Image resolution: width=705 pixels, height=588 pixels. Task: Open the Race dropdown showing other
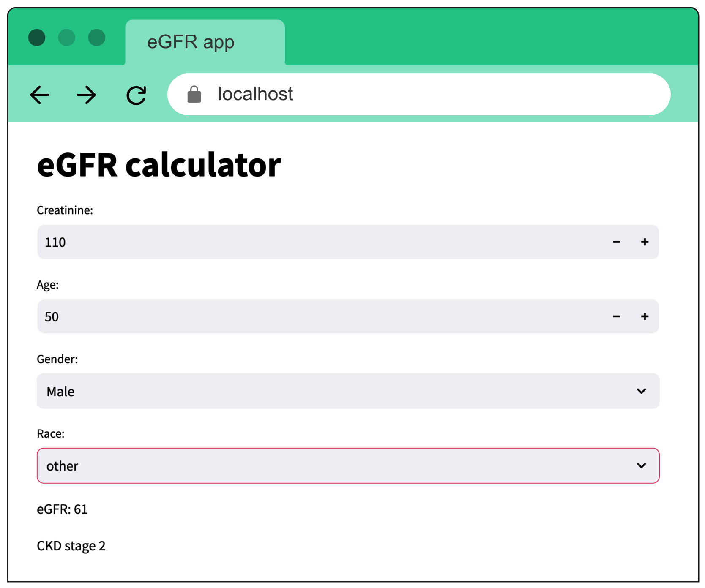coord(338,465)
